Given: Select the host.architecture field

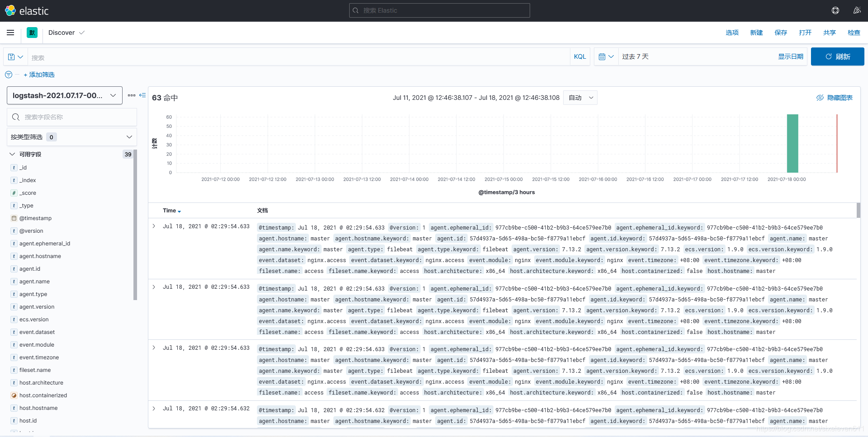Looking at the screenshot, I should click(41, 383).
